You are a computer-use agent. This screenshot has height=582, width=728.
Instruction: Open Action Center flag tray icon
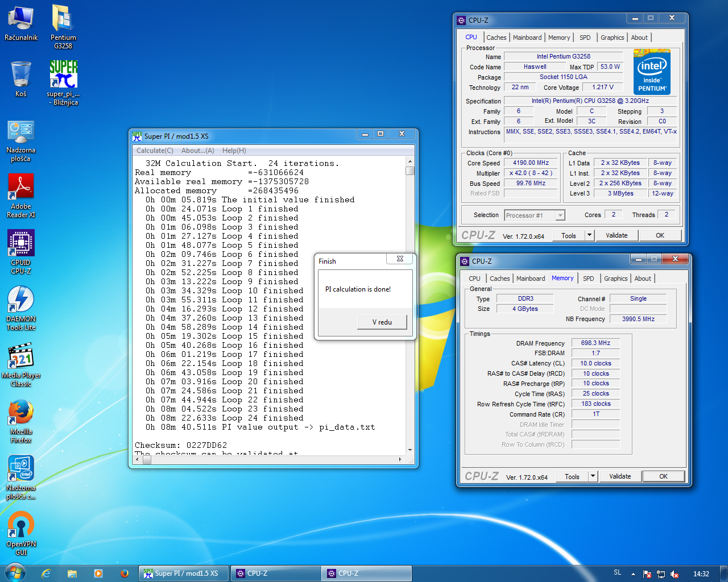647,574
